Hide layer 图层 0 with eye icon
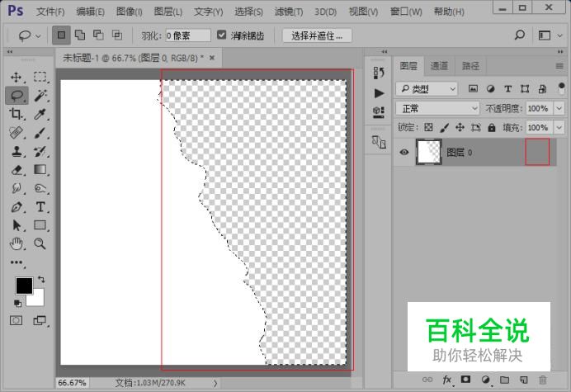The height and width of the screenshot is (392, 571). coord(403,152)
